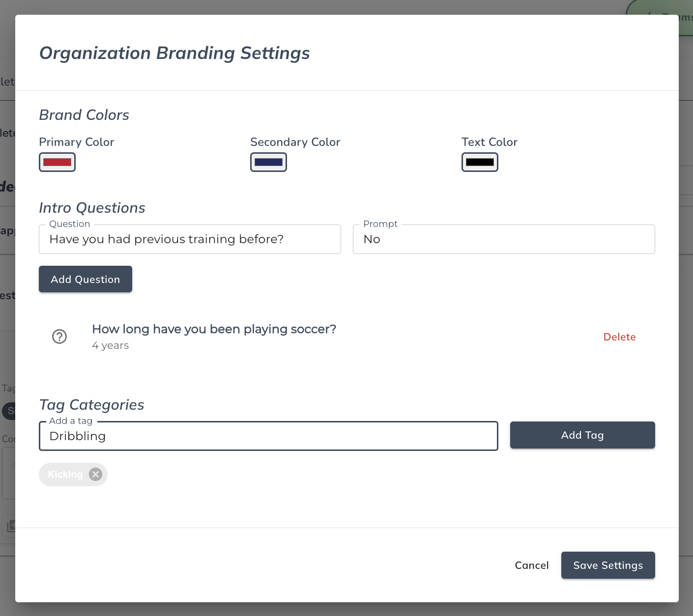Click the Intro Questions section heading
Image resolution: width=693 pixels, height=616 pixels.
tap(92, 208)
